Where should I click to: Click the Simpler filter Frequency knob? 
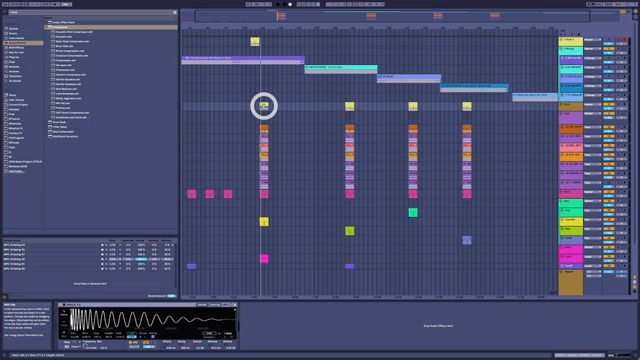(86, 346)
